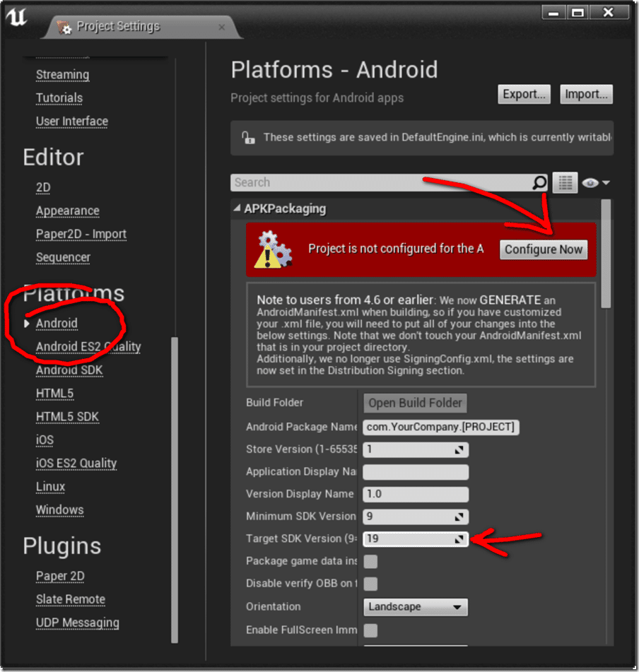
Task: Open the Streaming settings category
Action: [63, 75]
